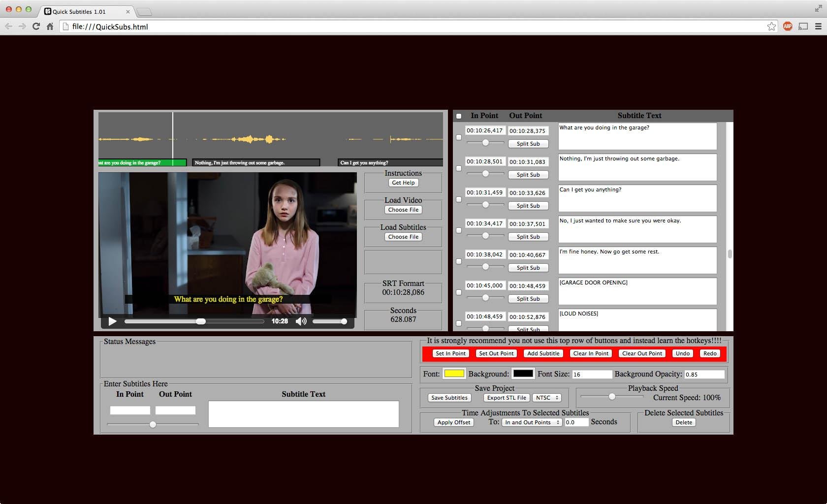This screenshot has height=504, width=827.
Task: Adjust the Playback Speed slider
Action: click(611, 397)
